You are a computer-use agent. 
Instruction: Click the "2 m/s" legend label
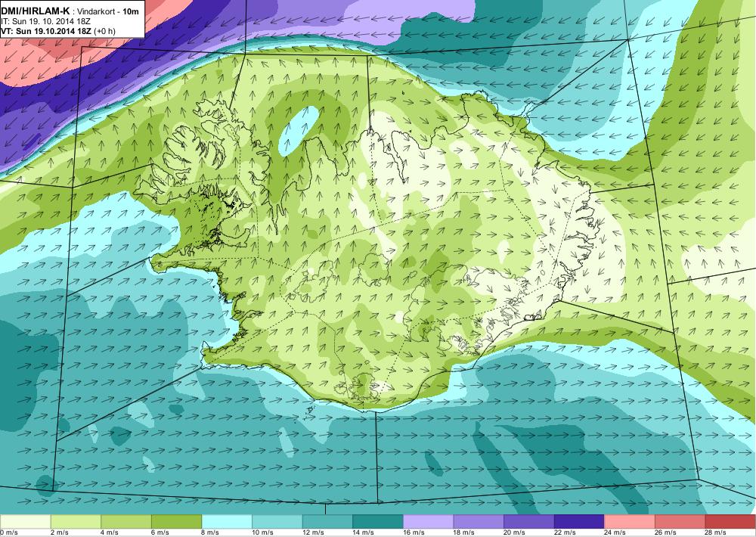[59, 532]
